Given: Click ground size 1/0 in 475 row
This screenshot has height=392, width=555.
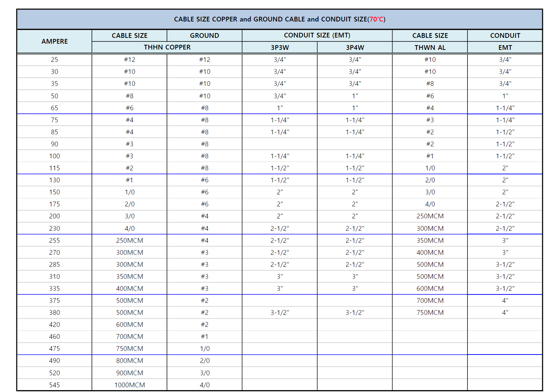Looking at the screenshot, I should pos(205,349).
